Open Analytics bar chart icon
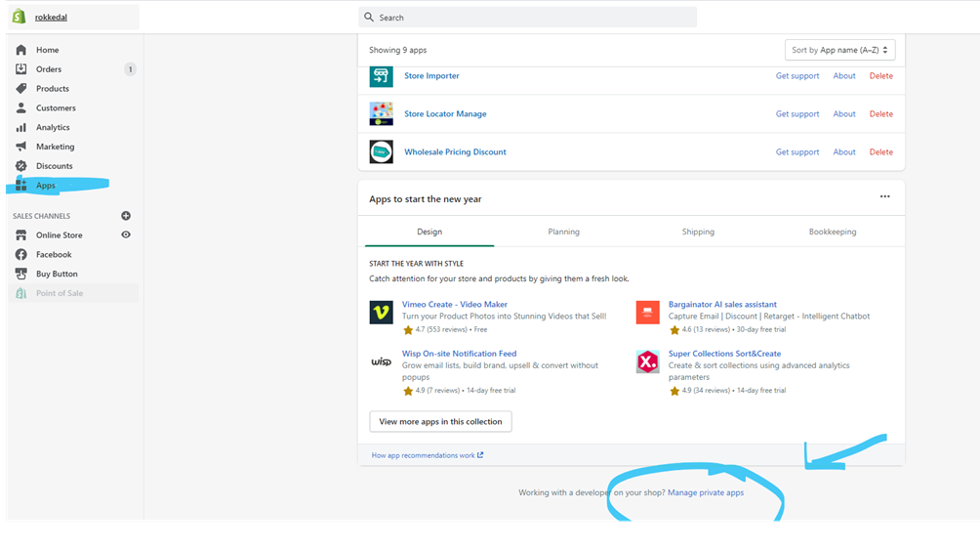The width and height of the screenshot is (980, 551). (x=21, y=128)
